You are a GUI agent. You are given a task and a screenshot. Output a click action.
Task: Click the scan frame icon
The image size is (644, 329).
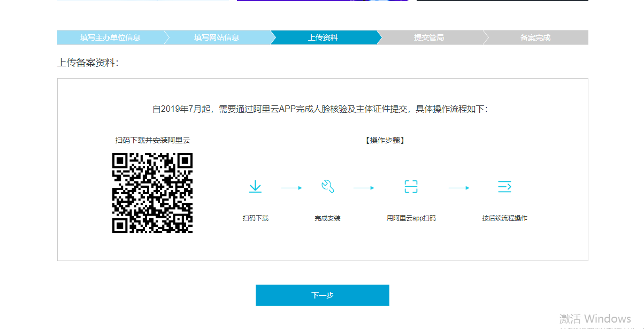point(411,187)
